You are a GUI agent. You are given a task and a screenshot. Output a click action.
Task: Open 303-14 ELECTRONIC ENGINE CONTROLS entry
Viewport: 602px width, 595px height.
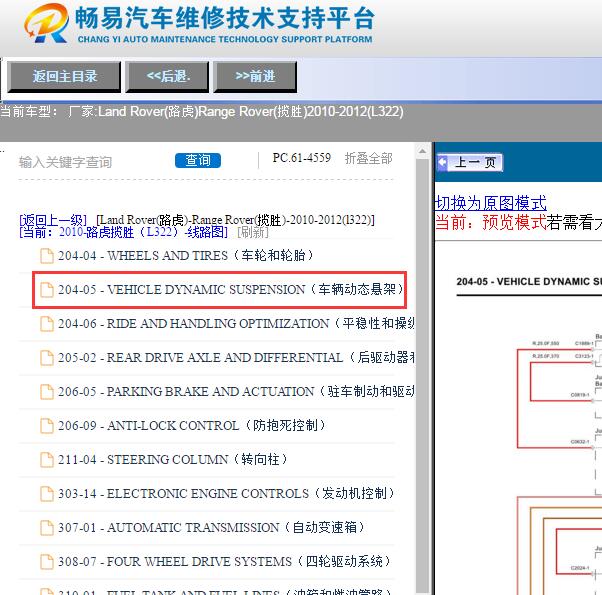(x=226, y=494)
